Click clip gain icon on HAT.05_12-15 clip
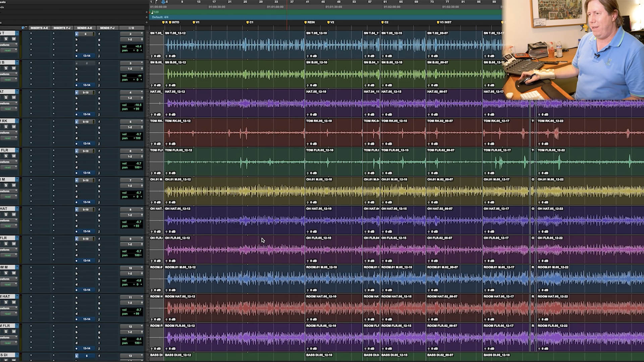Image resolution: width=644 pixels, height=362 pixels. [383, 115]
